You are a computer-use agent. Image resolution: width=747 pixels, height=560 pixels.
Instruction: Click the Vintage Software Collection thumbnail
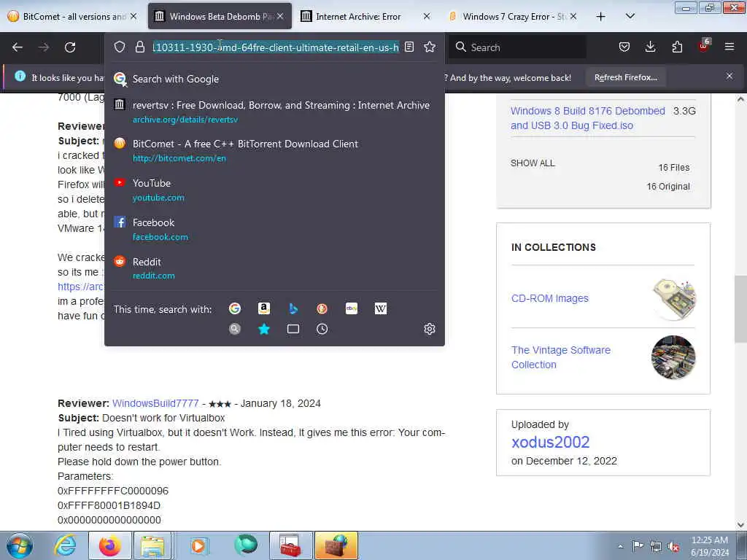coord(673,357)
